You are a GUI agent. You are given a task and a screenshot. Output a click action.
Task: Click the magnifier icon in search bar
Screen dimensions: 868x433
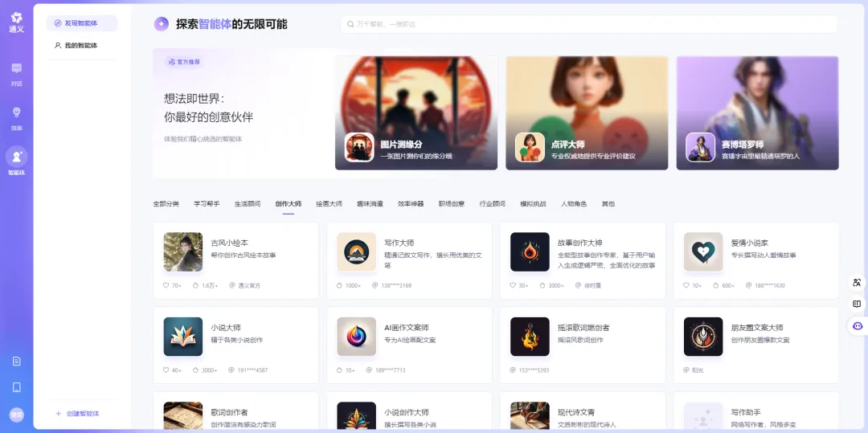350,24
